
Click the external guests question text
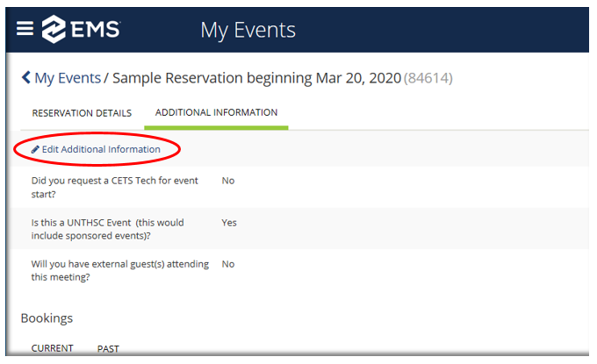coord(119,270)
